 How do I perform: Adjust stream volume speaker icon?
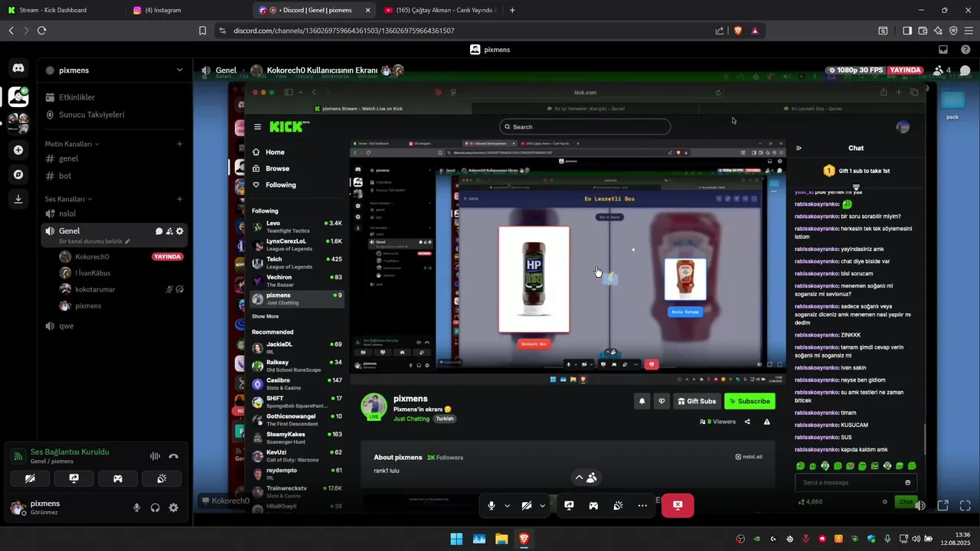click(920, 506)
